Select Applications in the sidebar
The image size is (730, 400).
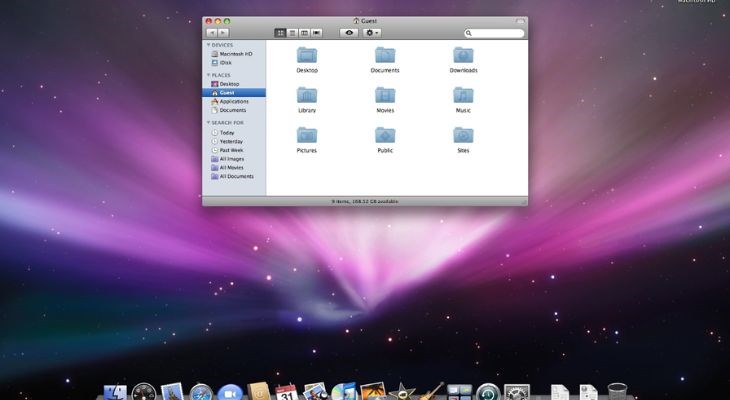234,102
